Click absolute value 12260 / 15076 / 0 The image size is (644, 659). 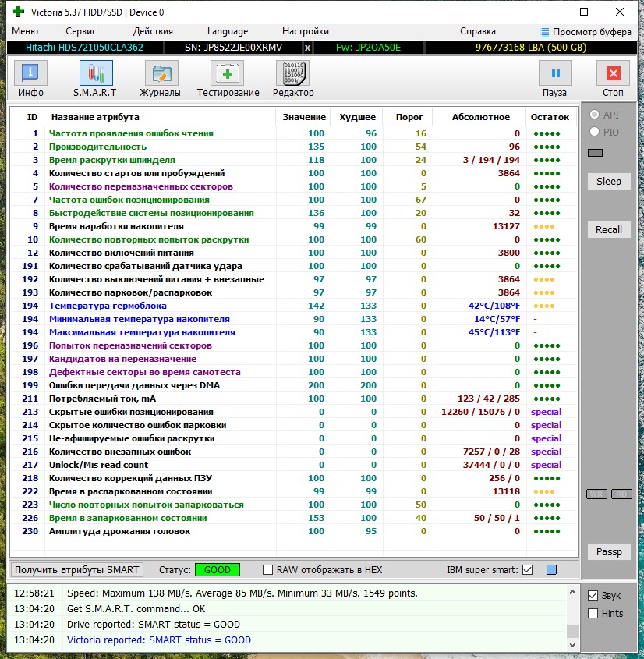click(480, 412)
